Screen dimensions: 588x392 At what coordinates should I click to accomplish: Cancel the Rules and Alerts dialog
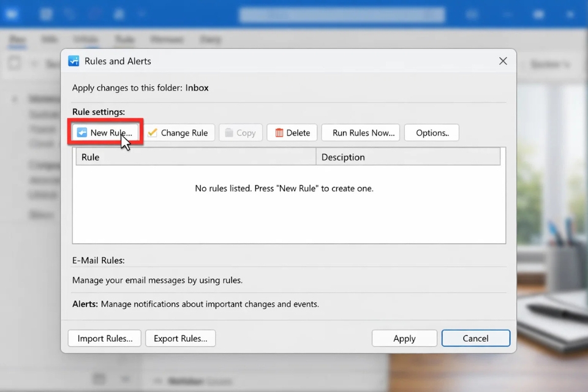[476, 338]
